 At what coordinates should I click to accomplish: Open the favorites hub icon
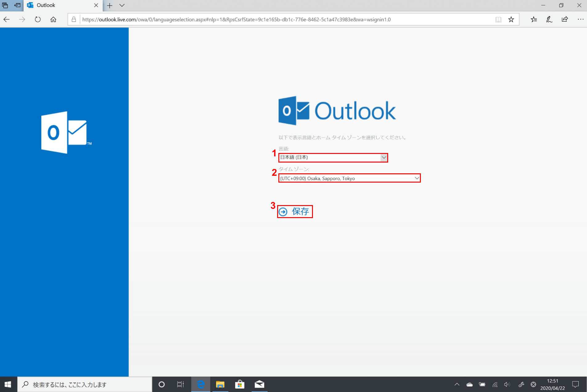tap(534, 19)
